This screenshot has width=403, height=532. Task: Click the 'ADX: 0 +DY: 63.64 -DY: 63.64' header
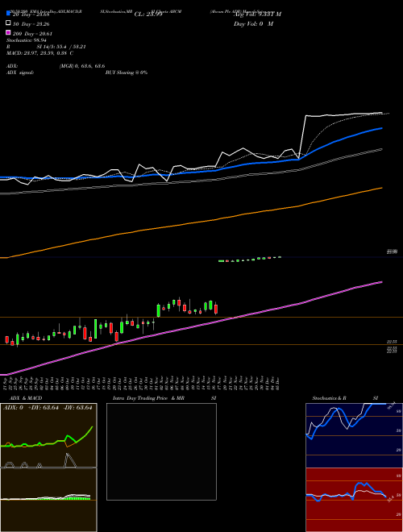pyautogui.click(x=48, y=408)
